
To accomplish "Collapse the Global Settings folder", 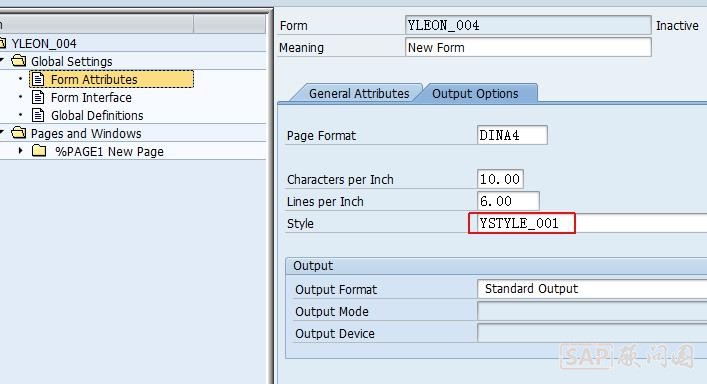I will pyautogui.click(x=2, y=60).
